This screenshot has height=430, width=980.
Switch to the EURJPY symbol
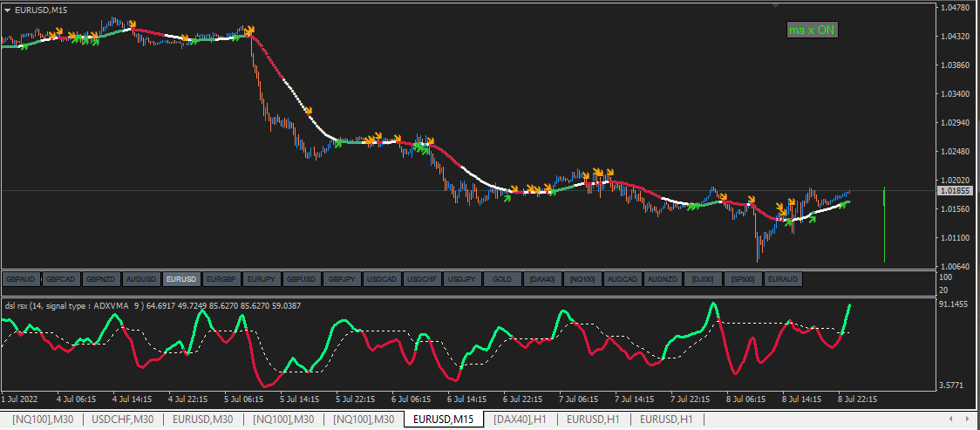262,279
